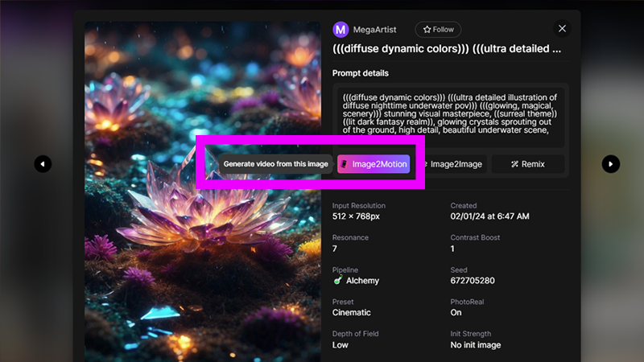Select the Alchemy pipeline icon
Viewport: 644px width, 362px height.
click(337, 280)
